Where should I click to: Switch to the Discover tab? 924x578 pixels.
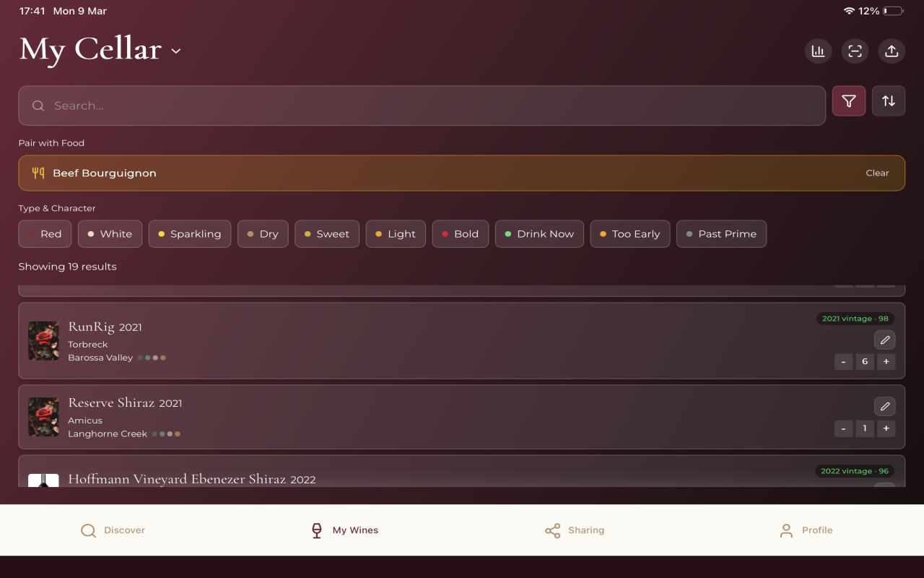tap(113, 530)
